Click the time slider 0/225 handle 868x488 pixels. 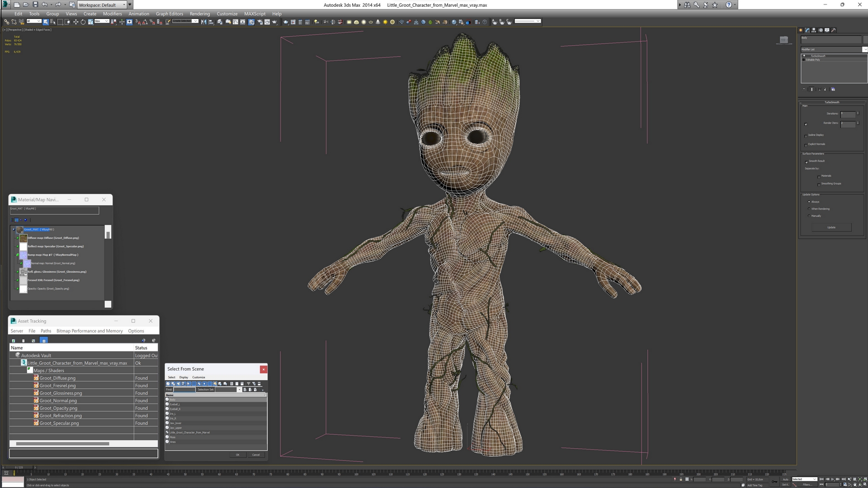[x=19, y=467]
